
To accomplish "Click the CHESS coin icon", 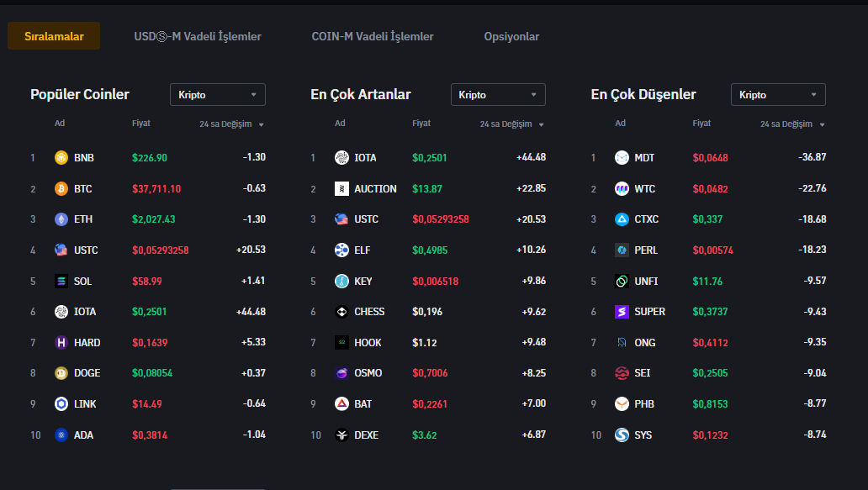I will (341, 312).
